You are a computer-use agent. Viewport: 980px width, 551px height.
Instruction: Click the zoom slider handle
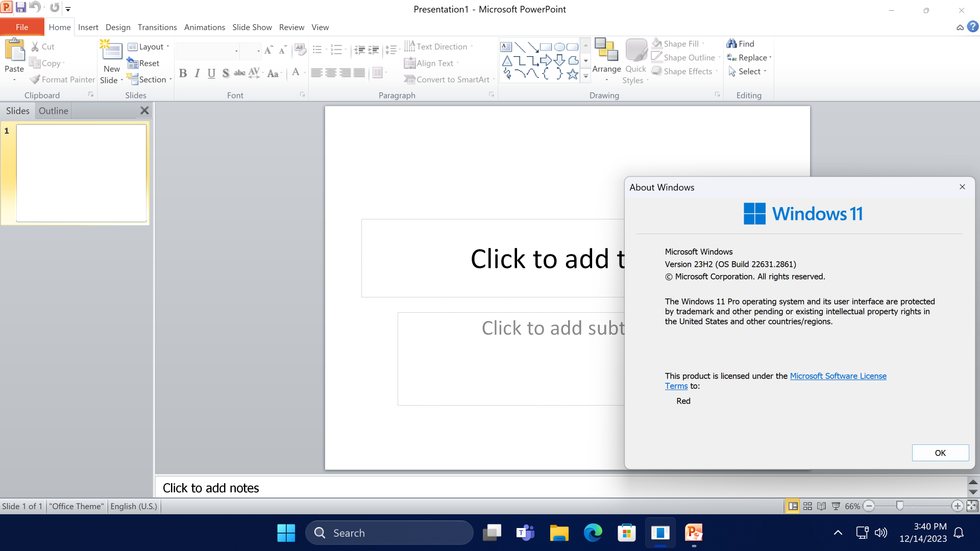click(900, 506)
